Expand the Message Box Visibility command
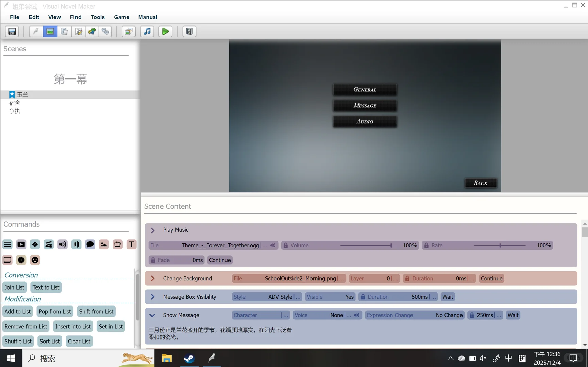588x367 pixels. click(153, 297)
